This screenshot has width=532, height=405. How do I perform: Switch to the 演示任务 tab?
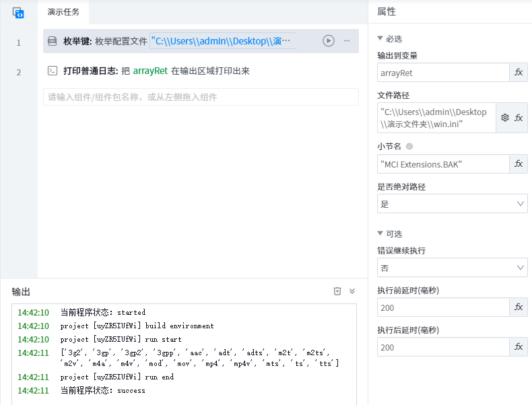point(63,12)
